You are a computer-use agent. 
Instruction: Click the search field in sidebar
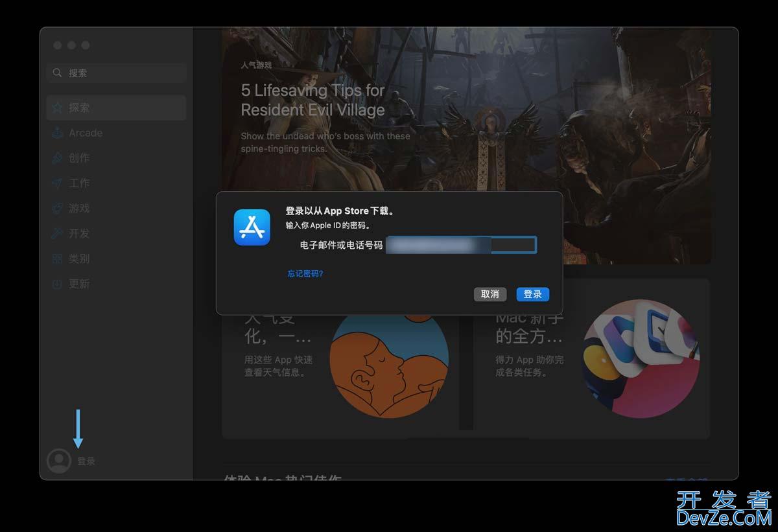117,73
